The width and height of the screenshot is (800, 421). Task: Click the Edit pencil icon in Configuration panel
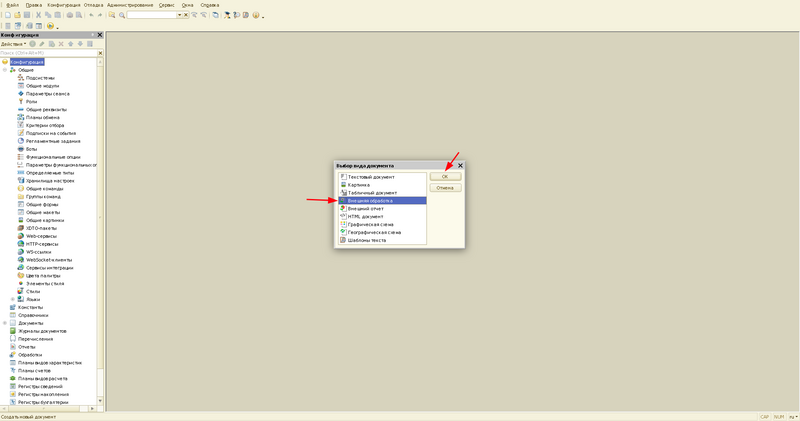point(42,44)
